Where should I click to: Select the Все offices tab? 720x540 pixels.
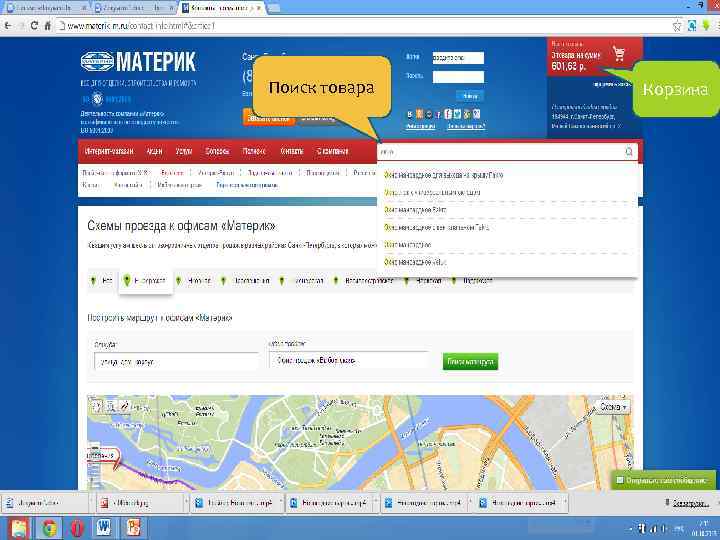tap(102, 280)
